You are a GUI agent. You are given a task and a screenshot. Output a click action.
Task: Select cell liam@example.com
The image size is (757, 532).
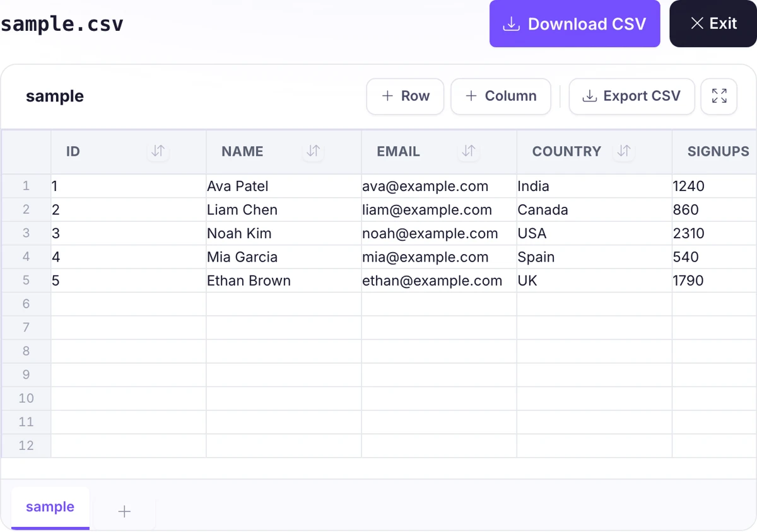point(439,210)
